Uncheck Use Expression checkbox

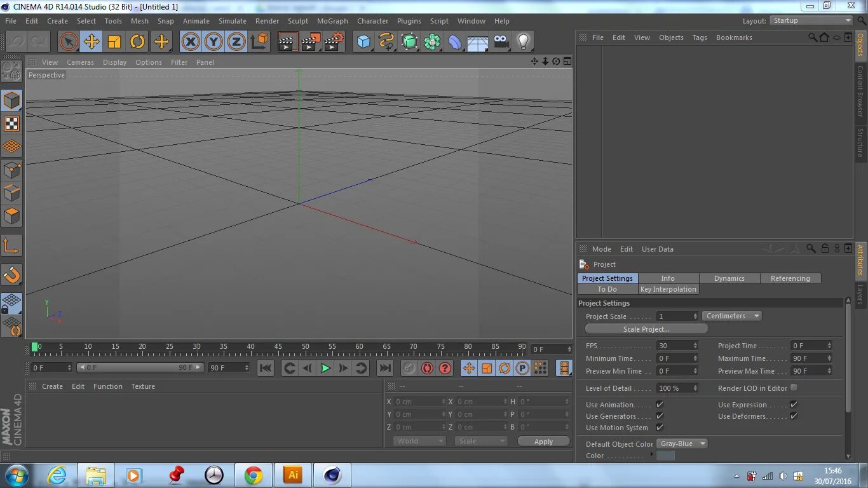tap(794, 405)
